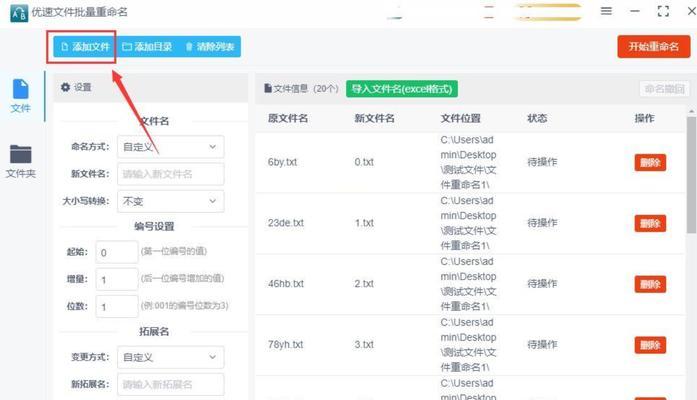Click the 命名撤回 button
The image size is (697, 400).
coord(665,89)
